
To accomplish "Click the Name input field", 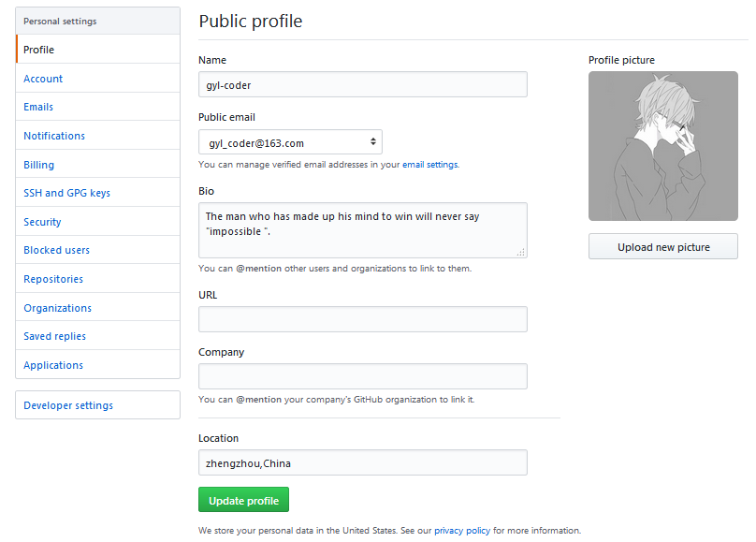I will coord(363,84).
